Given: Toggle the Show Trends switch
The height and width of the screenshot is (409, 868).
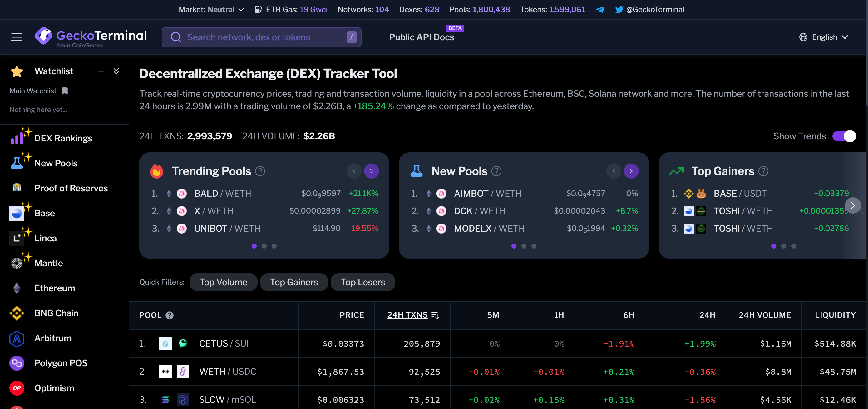Looking at the screenshot, I should 844,136.
